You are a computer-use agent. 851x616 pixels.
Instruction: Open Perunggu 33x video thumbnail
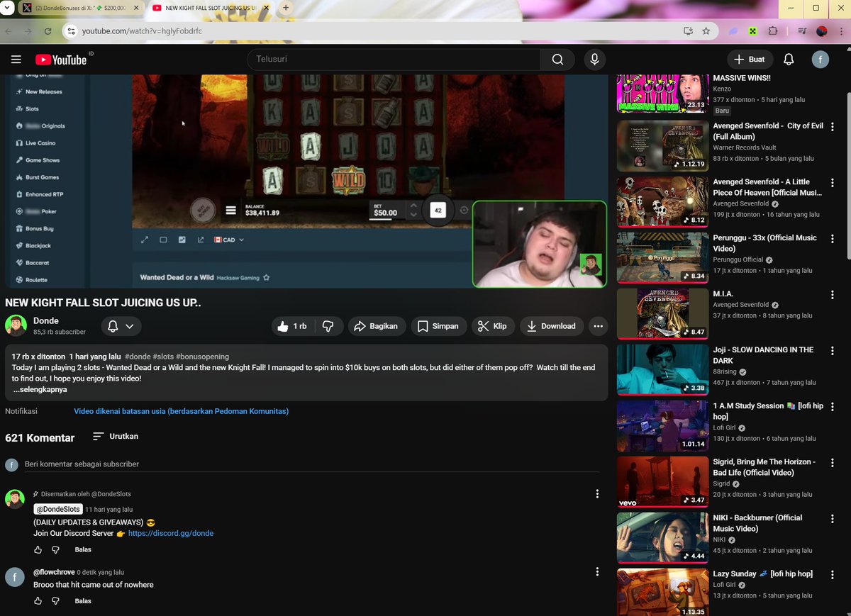point(662,257)
